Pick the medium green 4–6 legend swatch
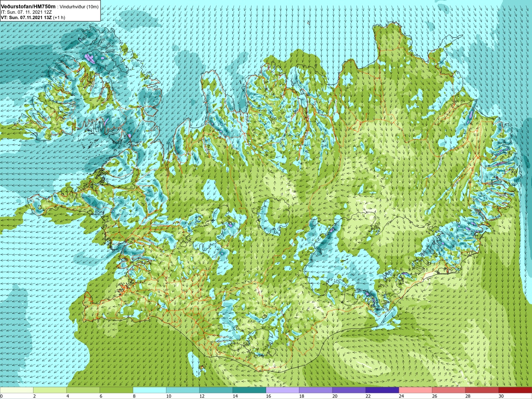Image resolution: width=532 pixels, height=399 pixels. click(83, 390)
